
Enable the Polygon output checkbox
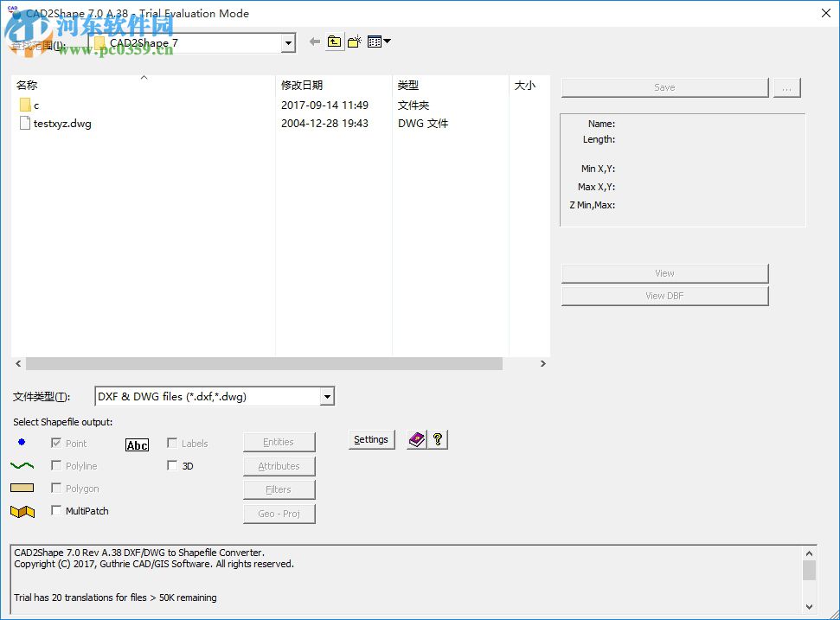click(x=55, y=487)
